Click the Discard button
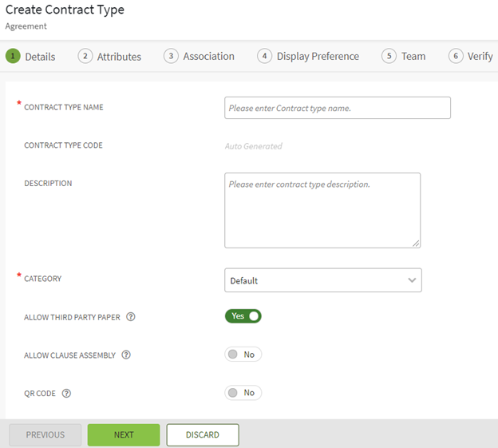498x448 pixels. click(203, 434)
